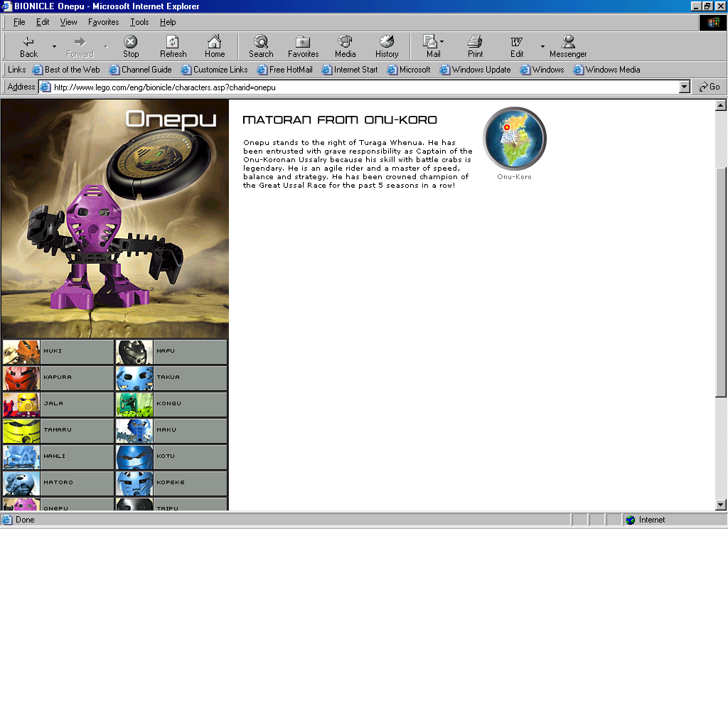Click the Edit with Word icon
This screenshot has height=711, width=728.
point(516,42)
